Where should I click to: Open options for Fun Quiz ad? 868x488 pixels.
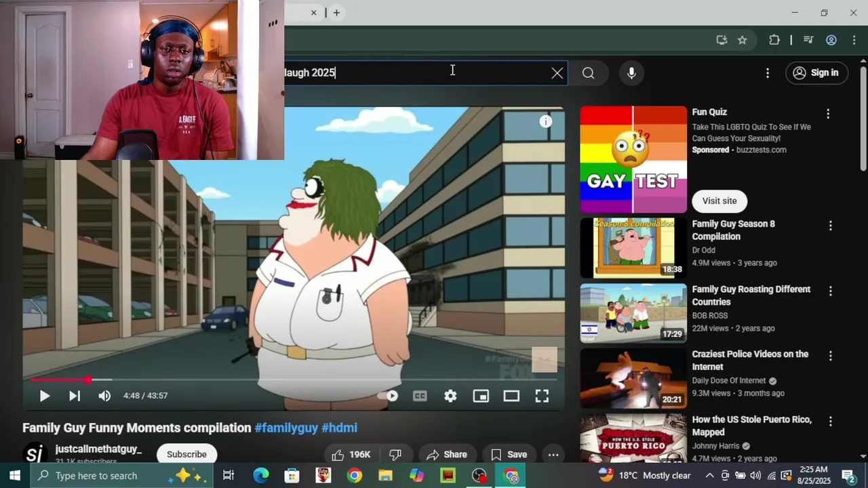pos(828,114)
